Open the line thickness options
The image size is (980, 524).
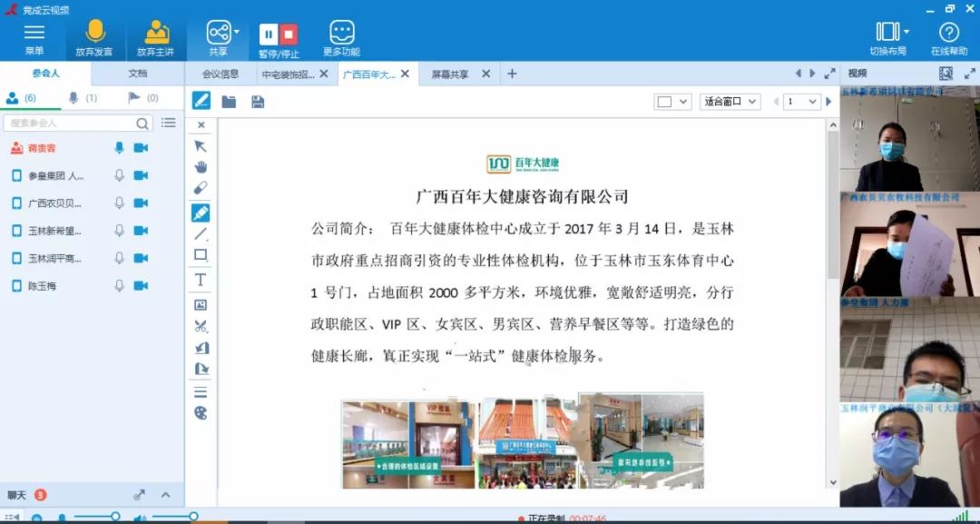[201, 392]
